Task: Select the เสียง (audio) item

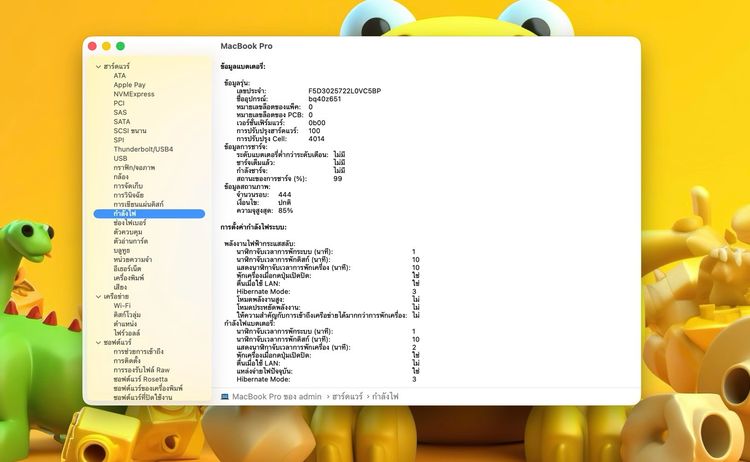Action: (x=120, y=287)
